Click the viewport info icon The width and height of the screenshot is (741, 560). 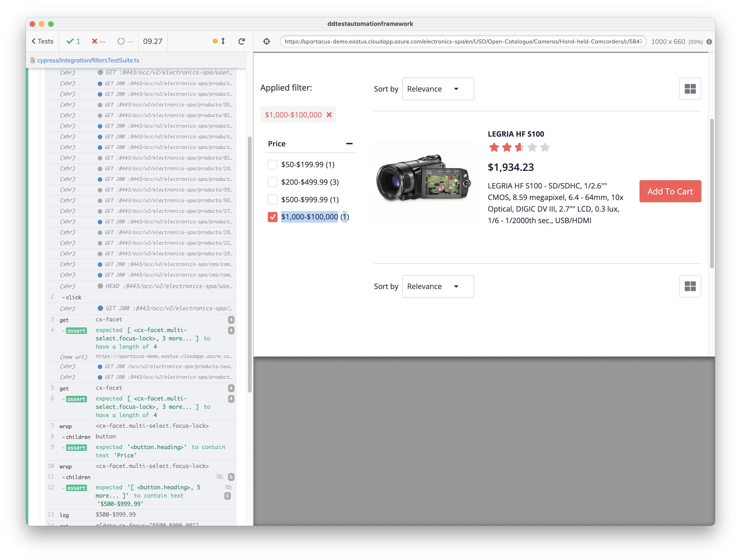pyautogui.click(x=709, y=42)
